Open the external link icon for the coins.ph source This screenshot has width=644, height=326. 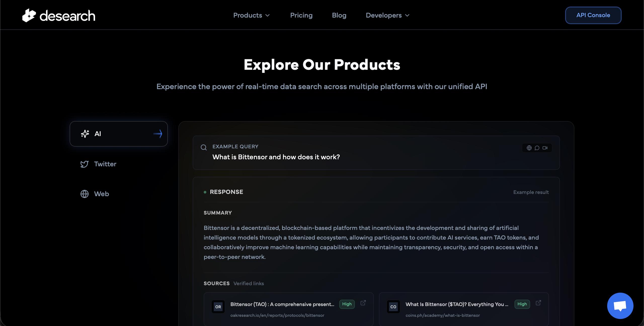coord(538,303)
